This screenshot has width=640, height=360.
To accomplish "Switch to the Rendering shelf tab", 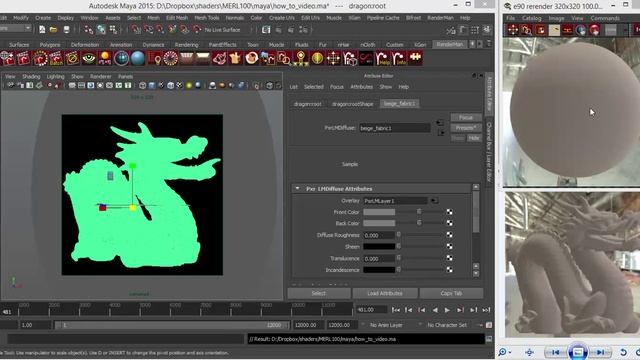I will (x=186, y=44).
